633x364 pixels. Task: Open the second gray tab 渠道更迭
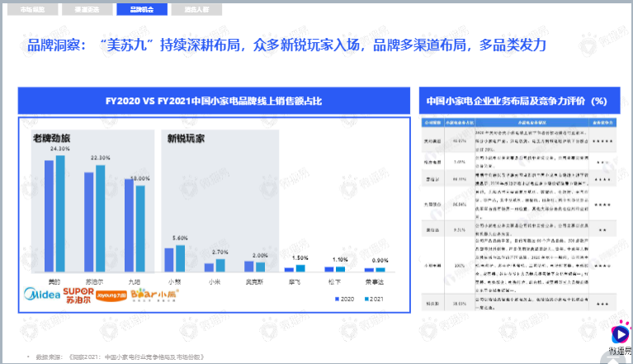pos(87,9)
